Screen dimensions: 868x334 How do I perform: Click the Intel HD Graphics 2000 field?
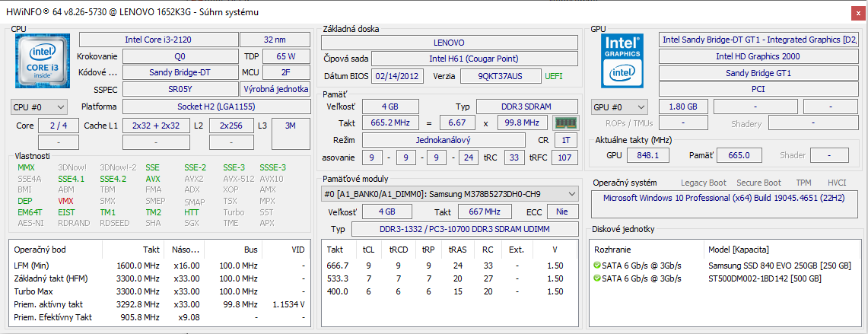pos(757,56)
